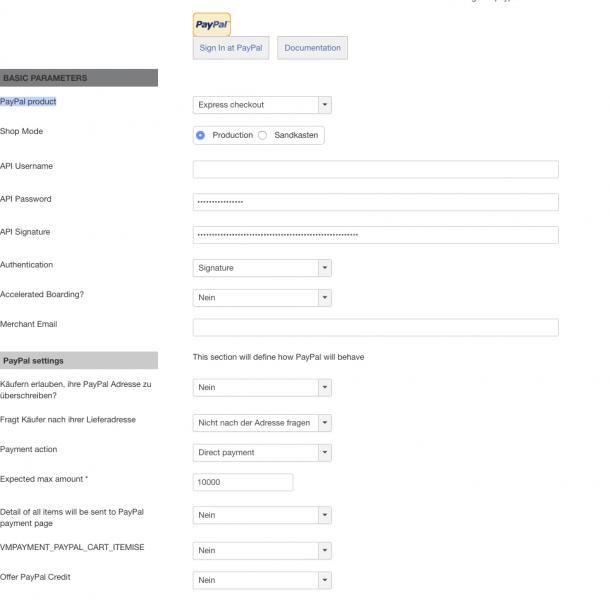
Task: Expand the Offer PayPal Credit dropdown
Action: 261,581
